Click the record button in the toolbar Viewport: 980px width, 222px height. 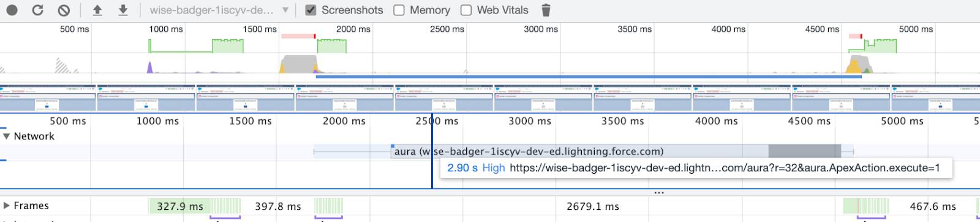pyautogui.click(x=12, y=10)
